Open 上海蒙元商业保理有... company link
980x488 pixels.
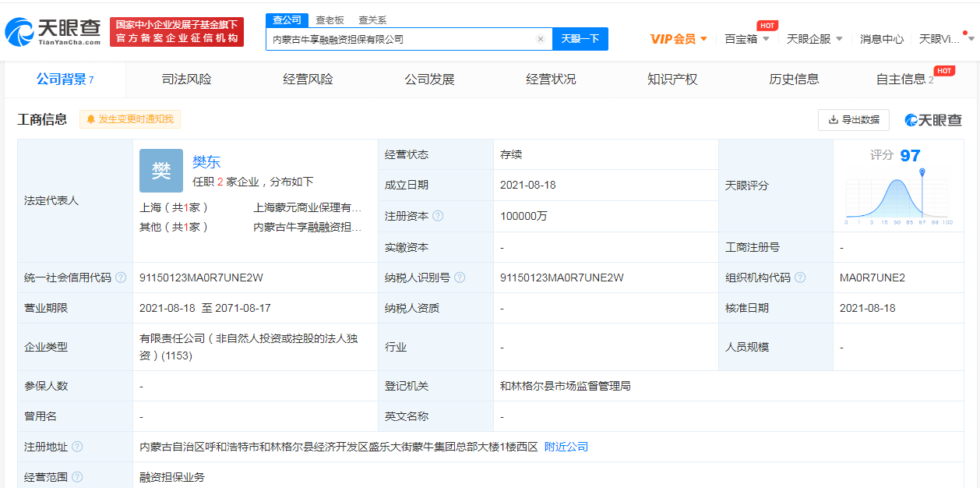pos(308,207)
